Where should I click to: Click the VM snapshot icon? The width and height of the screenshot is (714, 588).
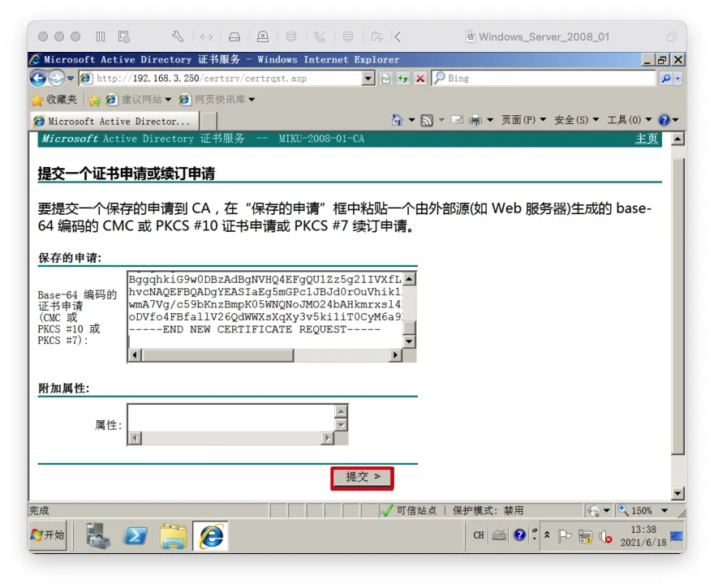click(x=124, y=36)
